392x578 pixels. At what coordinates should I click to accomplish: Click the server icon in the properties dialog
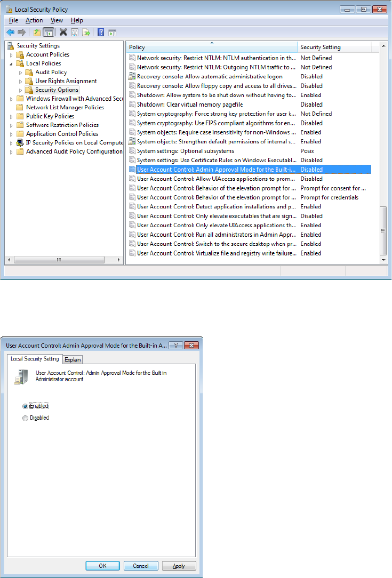pyautogui.click(x=21, y=377)
